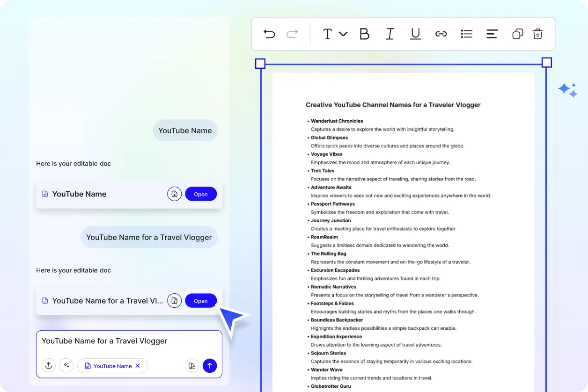Click the AI sparkle icon beside document

568,90
